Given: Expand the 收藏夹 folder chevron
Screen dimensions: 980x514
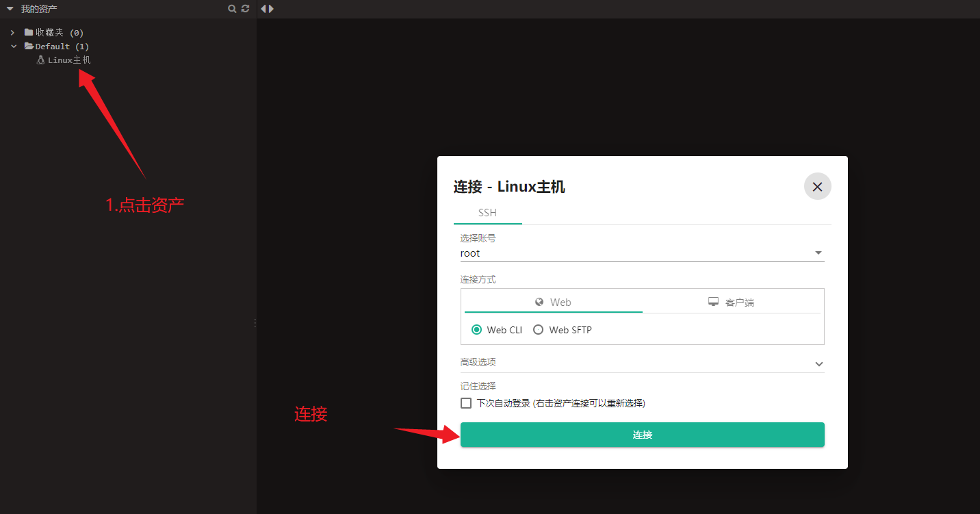Looking at the screenshot, I should click(12, 32).
